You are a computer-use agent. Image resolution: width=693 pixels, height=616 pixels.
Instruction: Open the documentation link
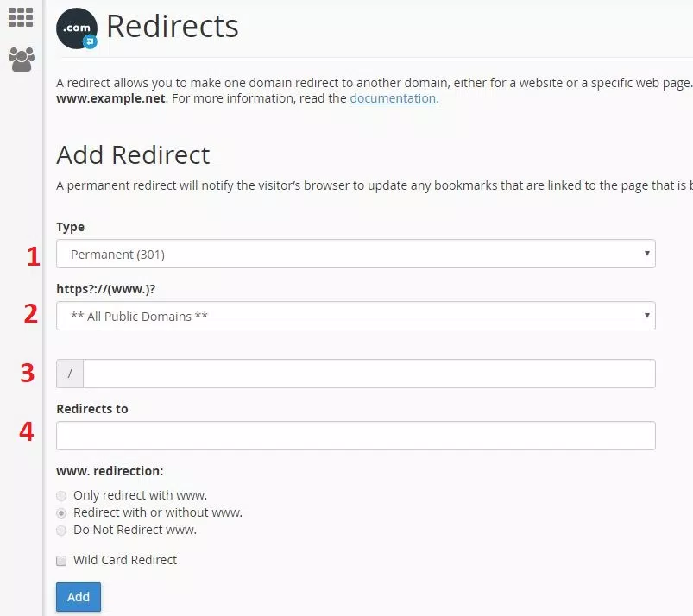(x=393, y=98)
